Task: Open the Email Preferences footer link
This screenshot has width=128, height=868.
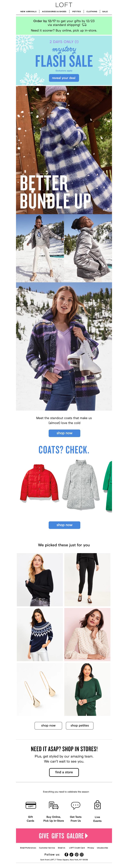Action: [28, 848]
